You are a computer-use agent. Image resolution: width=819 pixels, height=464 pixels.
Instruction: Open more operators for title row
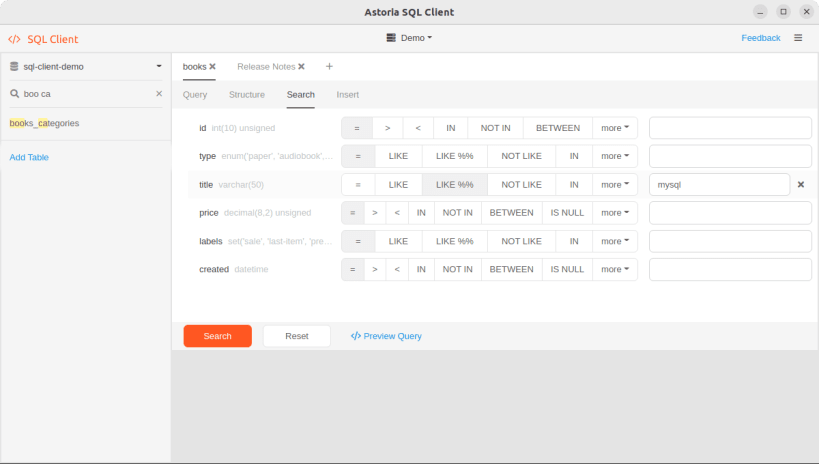[x=615, y=184]
